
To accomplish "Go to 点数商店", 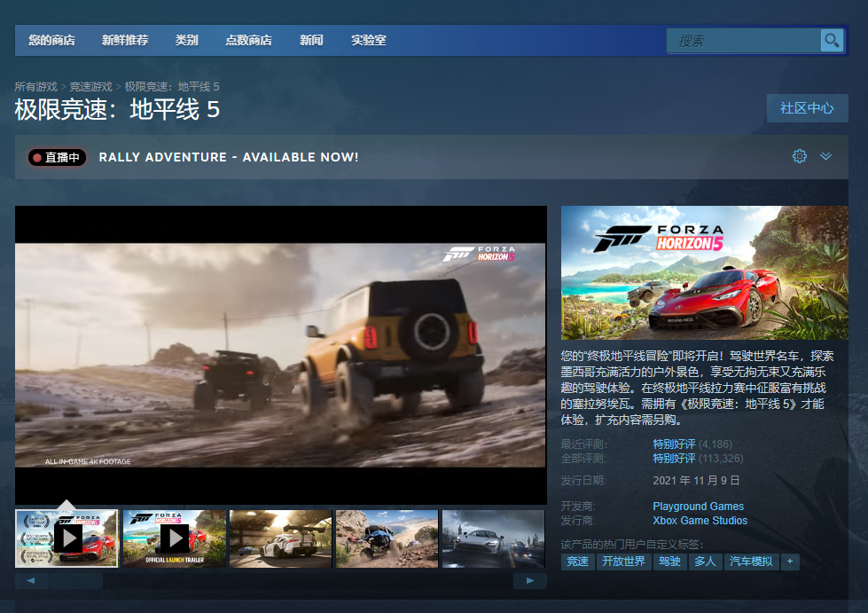I will [x=248, y=41].
